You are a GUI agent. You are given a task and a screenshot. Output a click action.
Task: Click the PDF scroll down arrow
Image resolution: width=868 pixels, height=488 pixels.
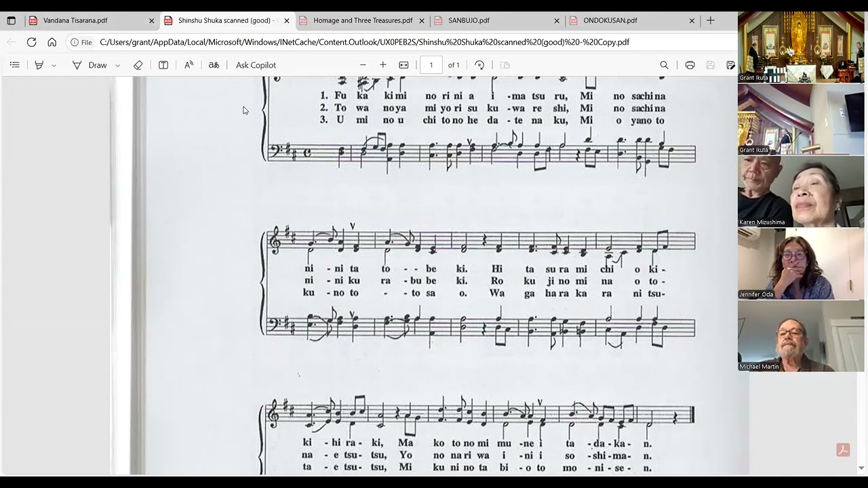[862, 468]
